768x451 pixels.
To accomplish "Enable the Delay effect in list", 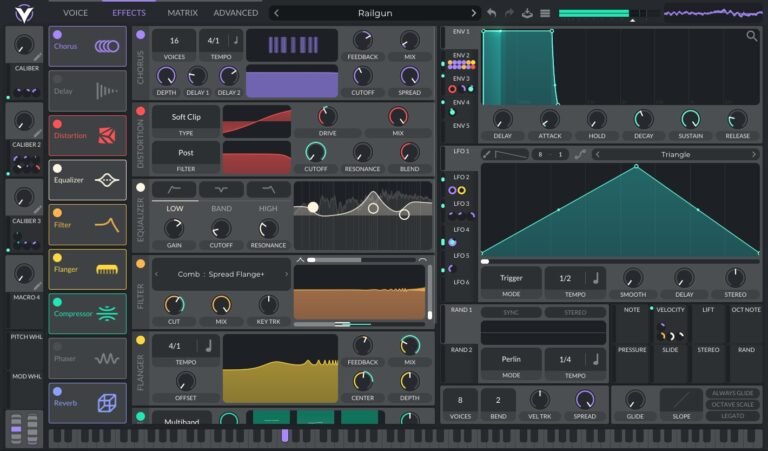I will point(57,79).
